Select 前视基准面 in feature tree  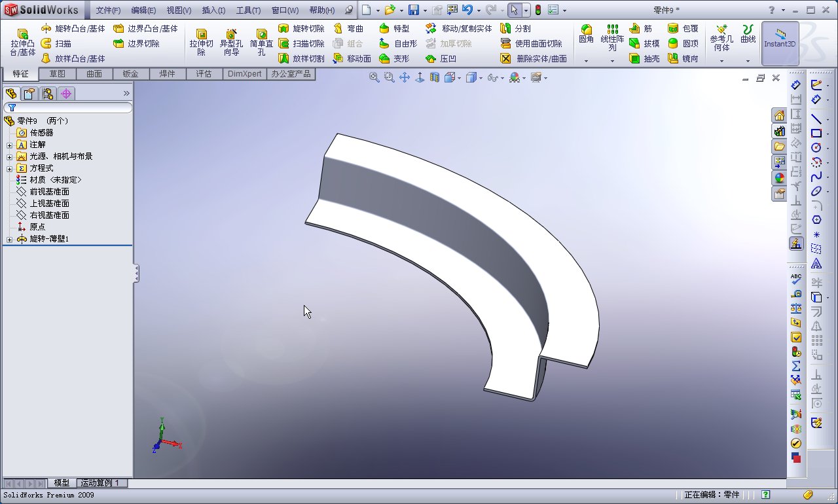pyautogui.click(x=43, y=192)
